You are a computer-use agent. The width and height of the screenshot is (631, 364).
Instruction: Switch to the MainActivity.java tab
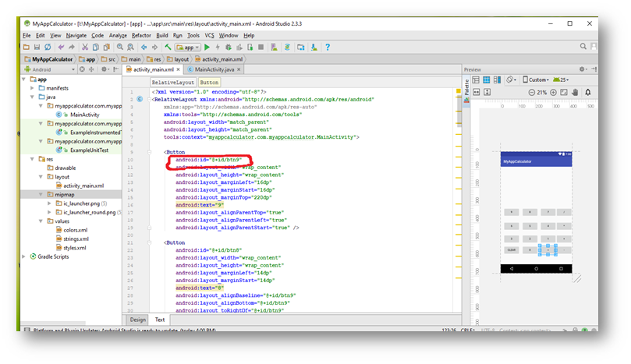click(214, 69)
